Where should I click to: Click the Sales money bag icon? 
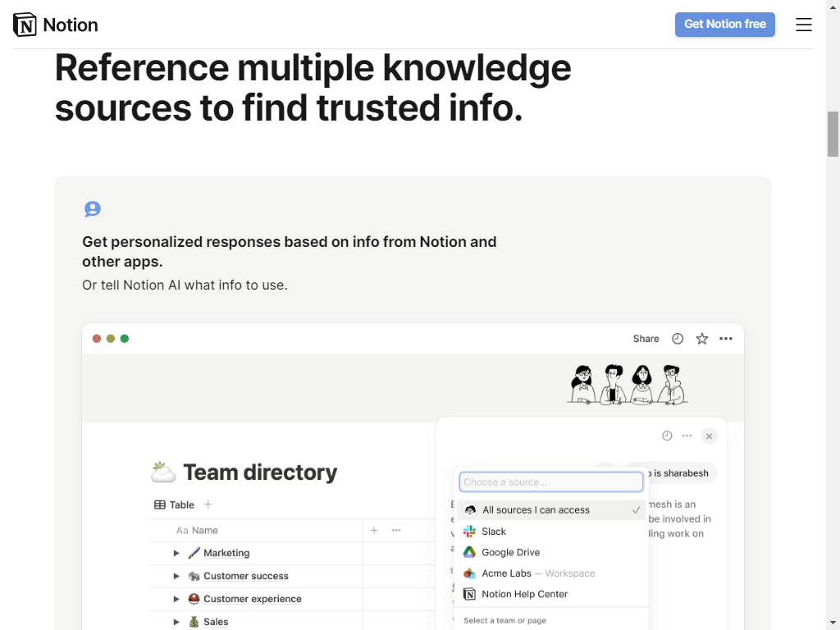click(x=194, y=622)
